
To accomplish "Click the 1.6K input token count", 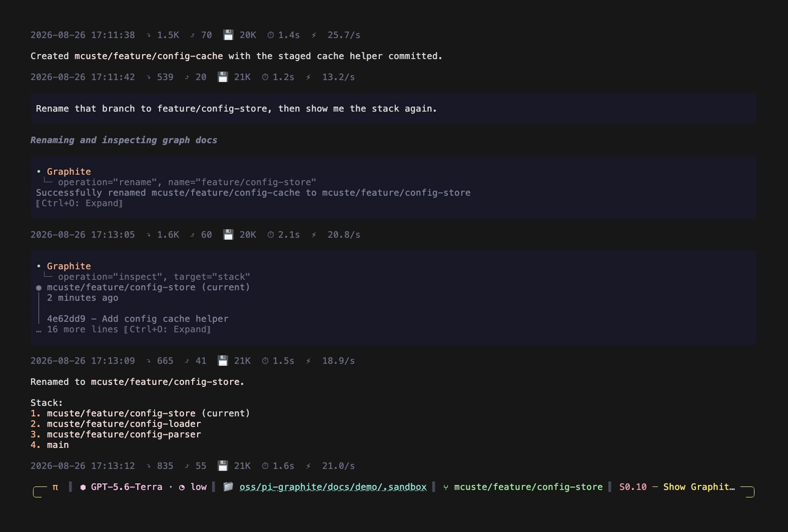I will pos(168,234).
